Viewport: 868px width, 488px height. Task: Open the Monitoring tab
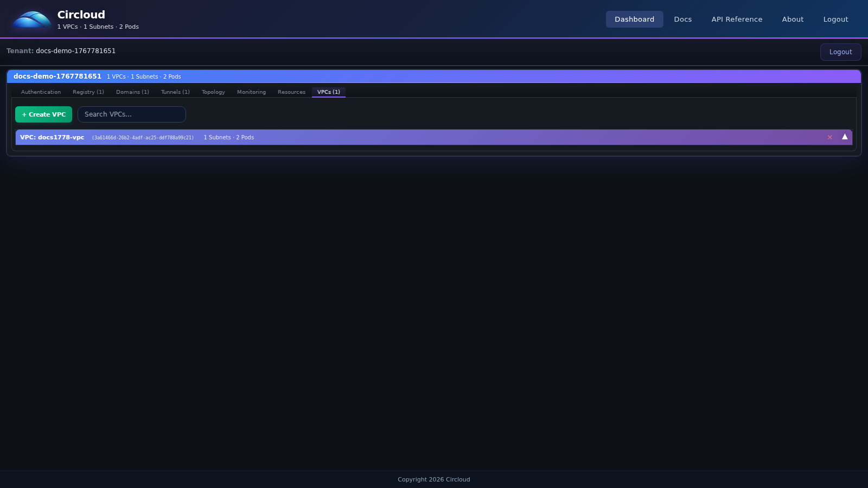coord(251,92)
